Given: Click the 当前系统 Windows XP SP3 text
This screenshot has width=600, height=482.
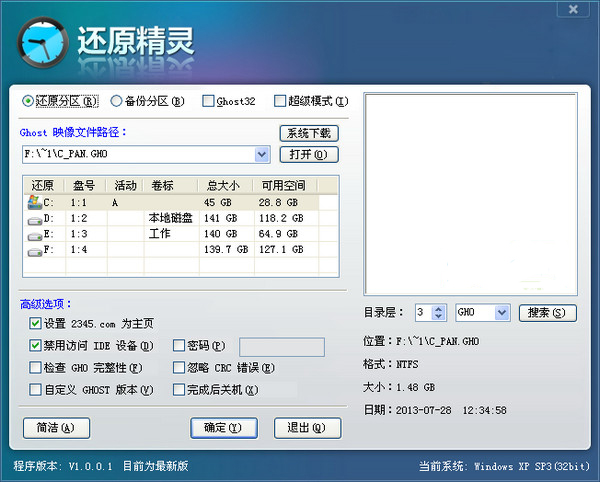Looking at the screenshot, I should [x=504, y=466].
